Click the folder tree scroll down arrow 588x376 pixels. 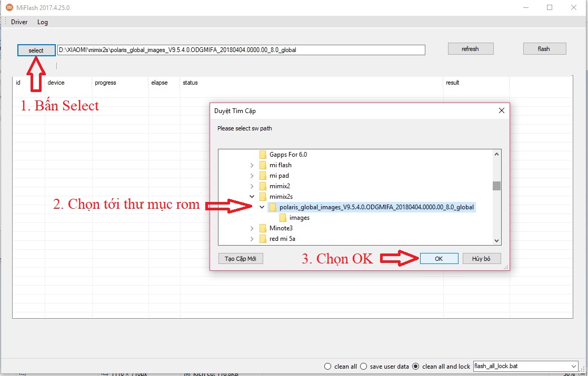pos(496,241)
